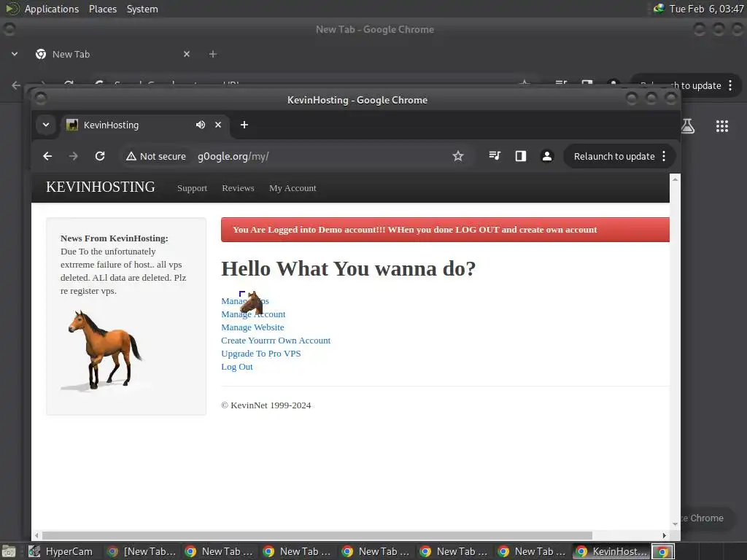Image resolution: width=747 pixels, height=560 pixels.
Task: Click the horizontal scrollbar of KevinHosting page
Action: point(317,535)
